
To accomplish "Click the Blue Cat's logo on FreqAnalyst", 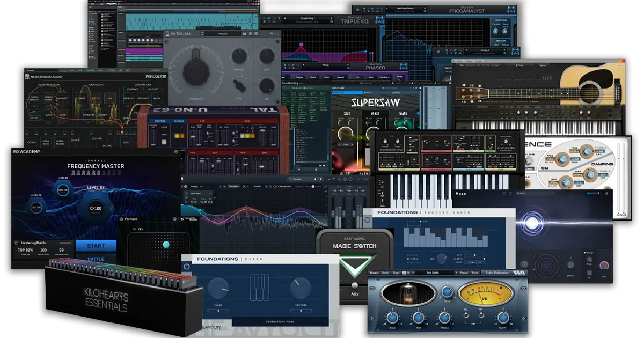I will (x=510, y=10).
